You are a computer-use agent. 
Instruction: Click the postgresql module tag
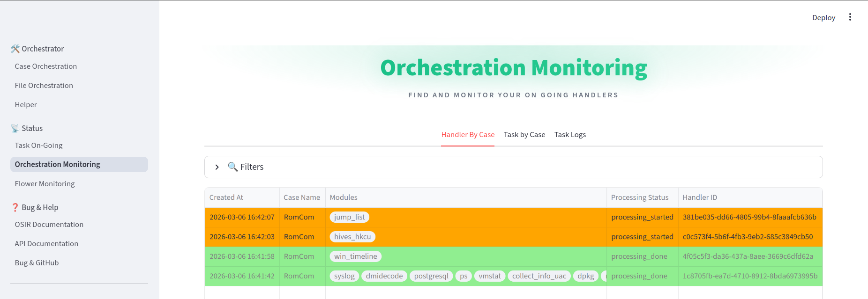(431, 276)
